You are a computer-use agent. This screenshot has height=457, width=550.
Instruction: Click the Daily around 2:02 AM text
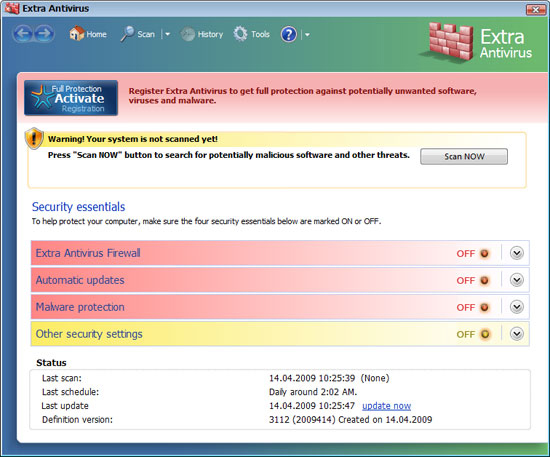(x=313, y=392)
